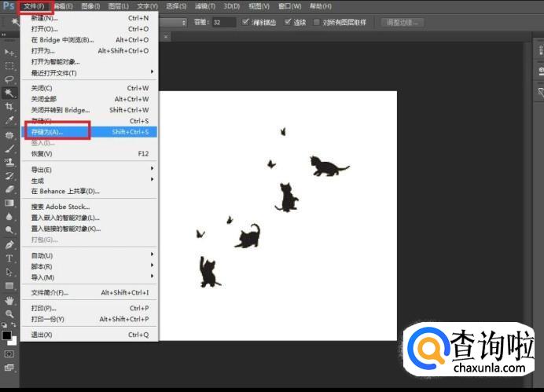The image size is (544, 392).
Task: Select the Rectangular Marquee tool
Action: click(9, 66)
